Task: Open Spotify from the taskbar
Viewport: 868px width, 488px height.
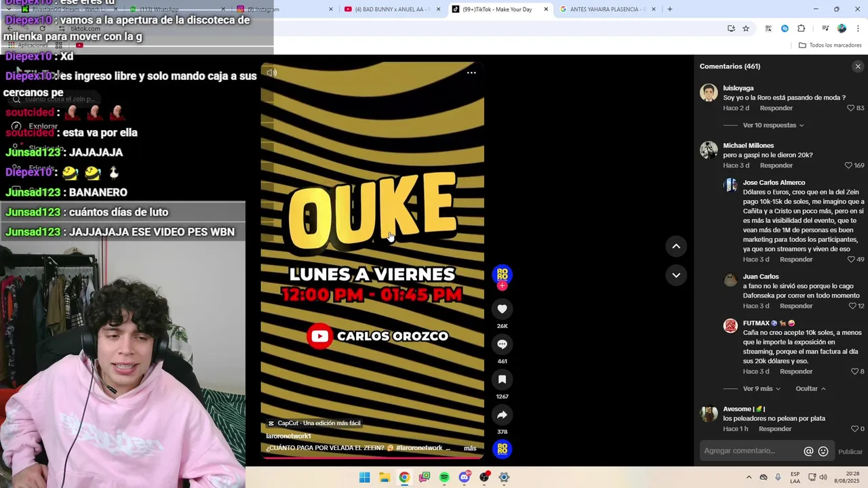Action: coord(444,477)
